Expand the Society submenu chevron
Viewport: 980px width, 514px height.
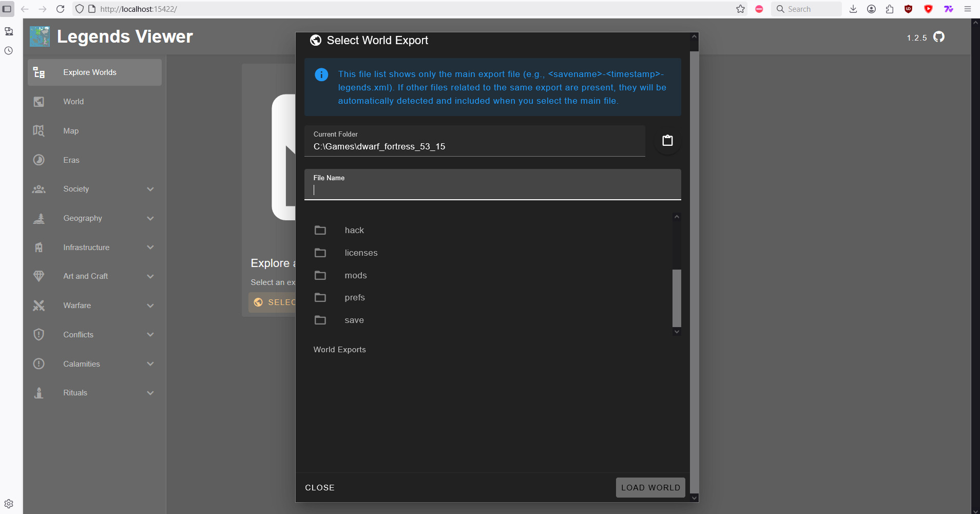[x=150, y=189]
